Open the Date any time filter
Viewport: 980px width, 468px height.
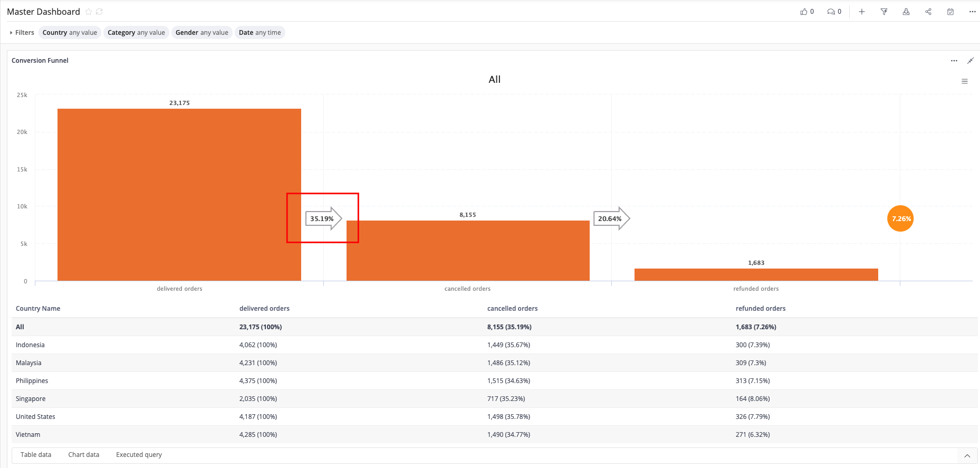[x=260, y=33]
